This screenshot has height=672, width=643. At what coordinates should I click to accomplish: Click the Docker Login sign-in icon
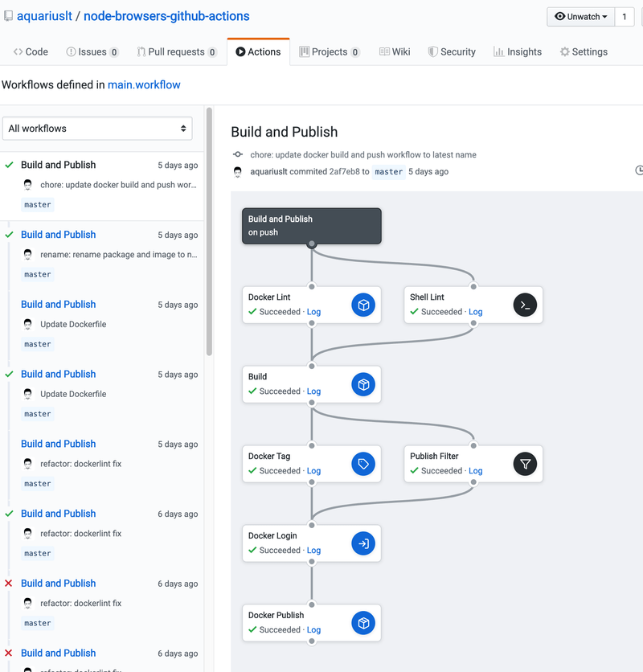pyautogui.click(x=363, y=543)
